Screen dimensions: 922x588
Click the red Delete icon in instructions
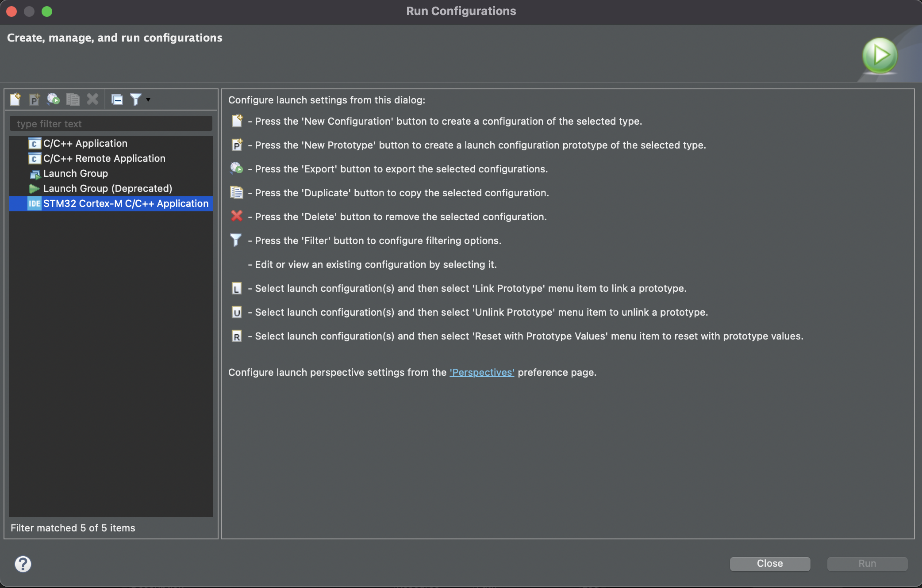coord(237,216)
